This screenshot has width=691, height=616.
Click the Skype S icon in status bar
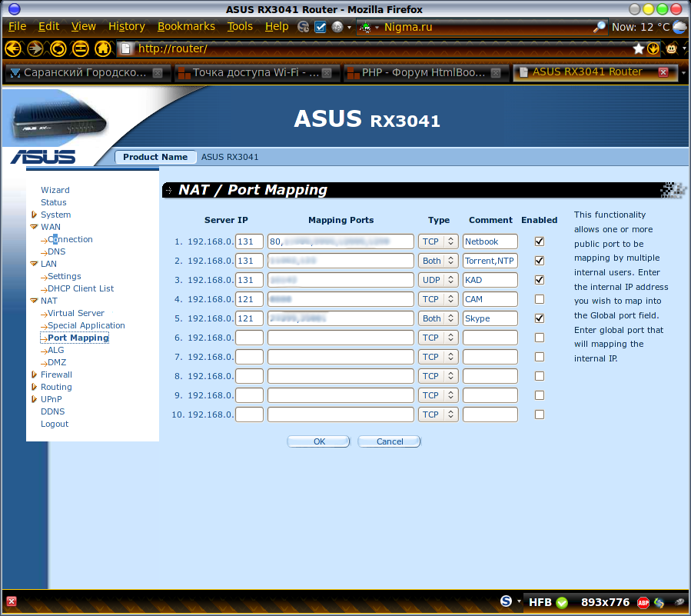506,601
